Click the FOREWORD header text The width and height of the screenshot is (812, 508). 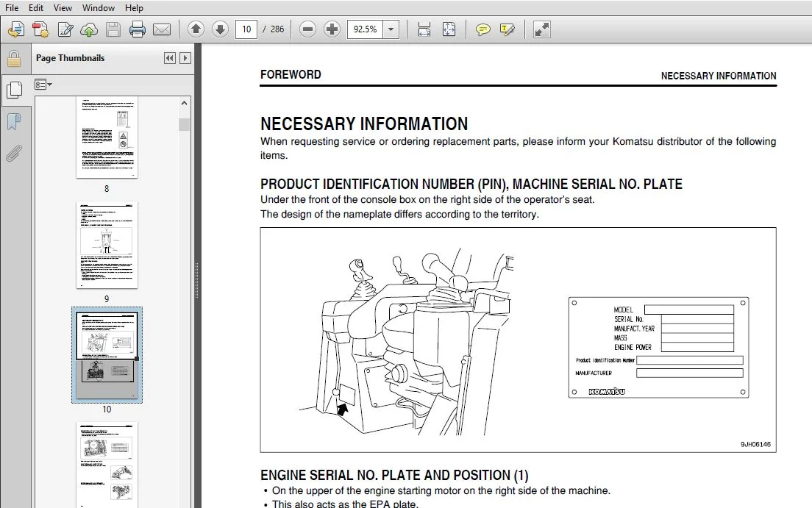(x=291, y=74)
